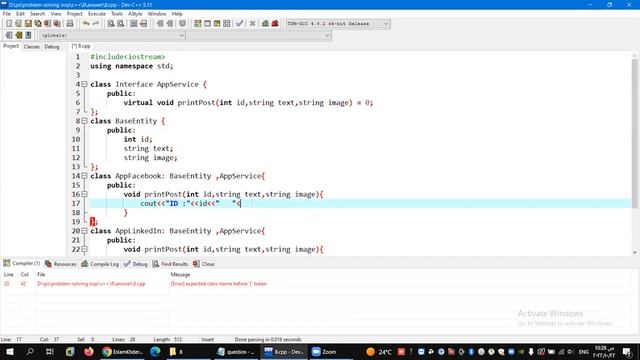Viewport: 640px width, 360px height.
Task: Open the TDM-GCC compiler set dropdown
Action: (338, 24)
